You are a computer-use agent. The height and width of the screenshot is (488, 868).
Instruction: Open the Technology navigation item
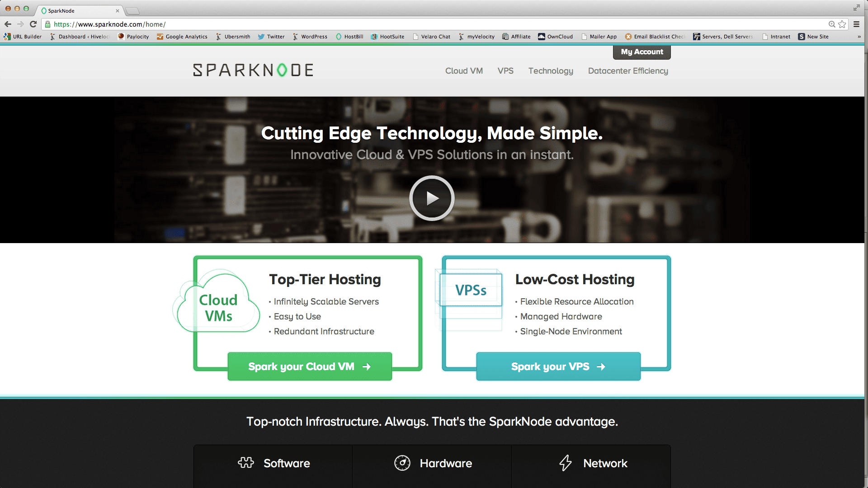551,71
